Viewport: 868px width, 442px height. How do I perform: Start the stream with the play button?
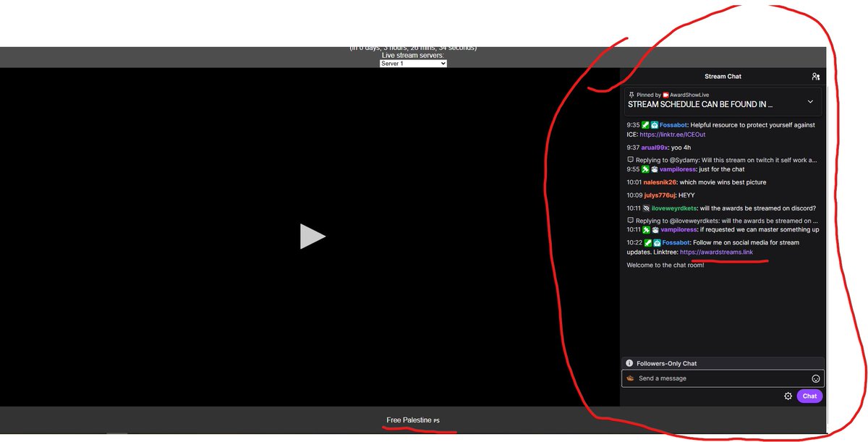[x=312, y=237]
